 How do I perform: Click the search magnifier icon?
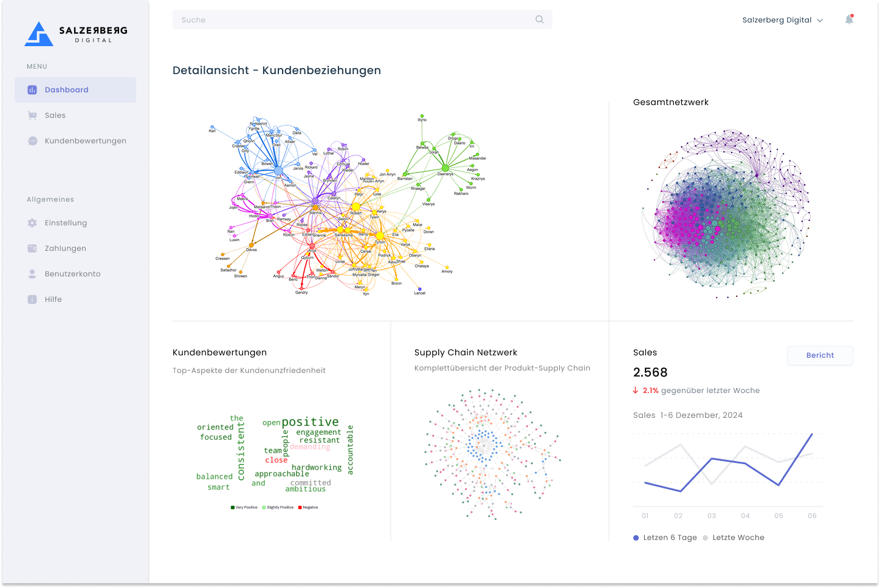539,19
